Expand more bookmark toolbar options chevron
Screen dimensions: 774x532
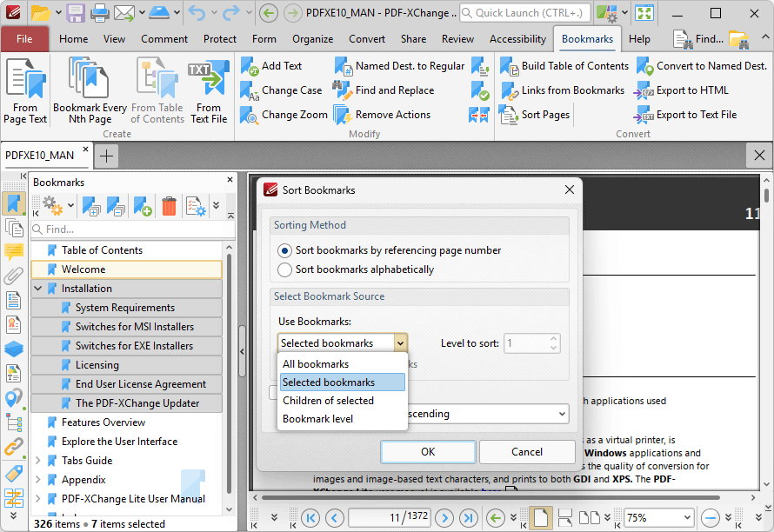pyautogui.click(x=216, y=205)
